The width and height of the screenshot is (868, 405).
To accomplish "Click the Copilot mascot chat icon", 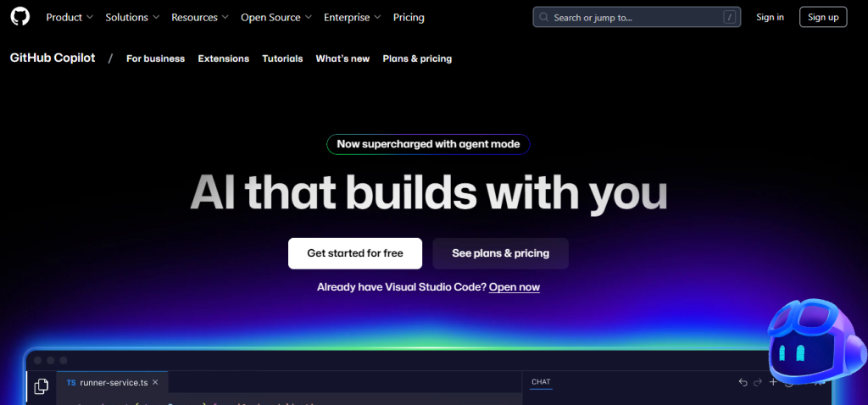I will point(816,343).
